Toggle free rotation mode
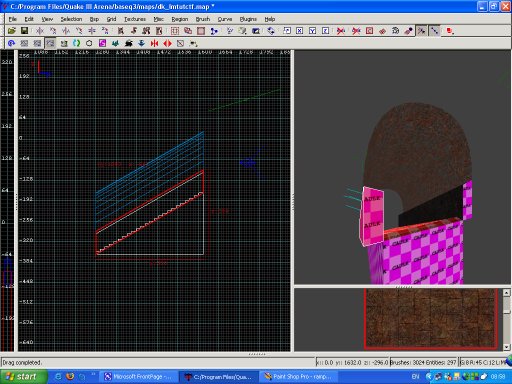 tap(271, 31)
